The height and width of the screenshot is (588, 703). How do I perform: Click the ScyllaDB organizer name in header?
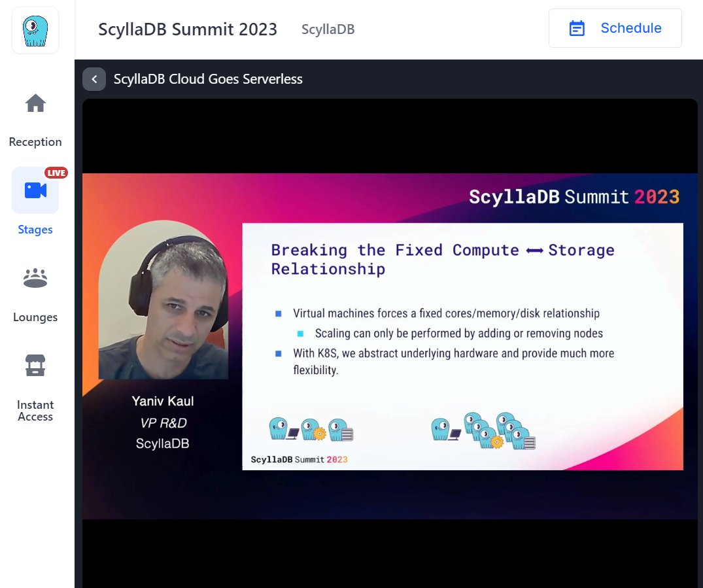coord(328,29)
